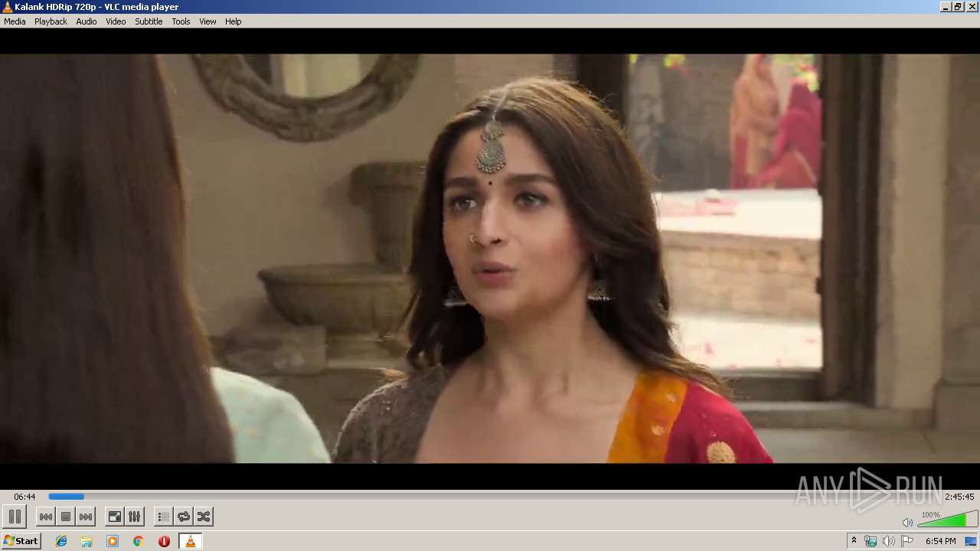Show the extended settings equalizer dialog
Viewport: 980px width, 551px height.
(134, 517)
